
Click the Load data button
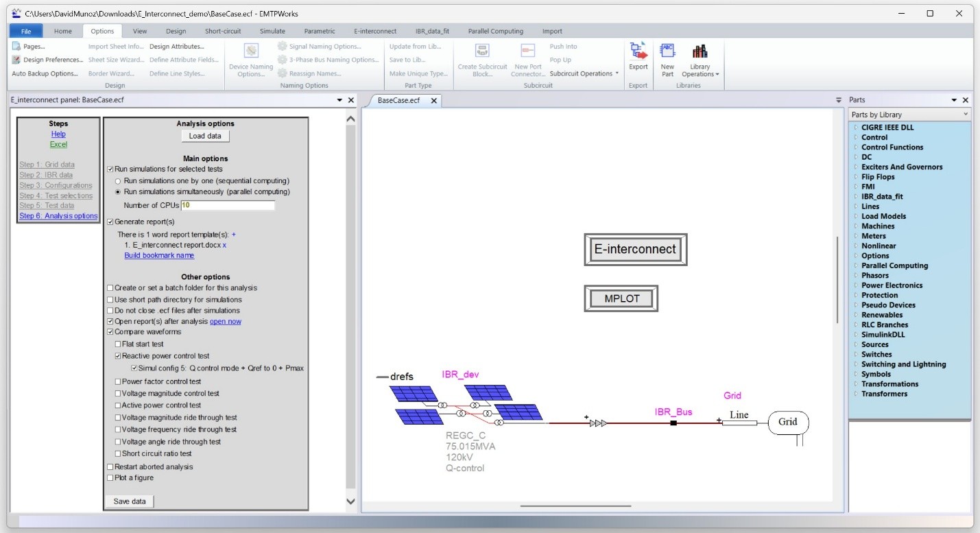pos(205,136)
